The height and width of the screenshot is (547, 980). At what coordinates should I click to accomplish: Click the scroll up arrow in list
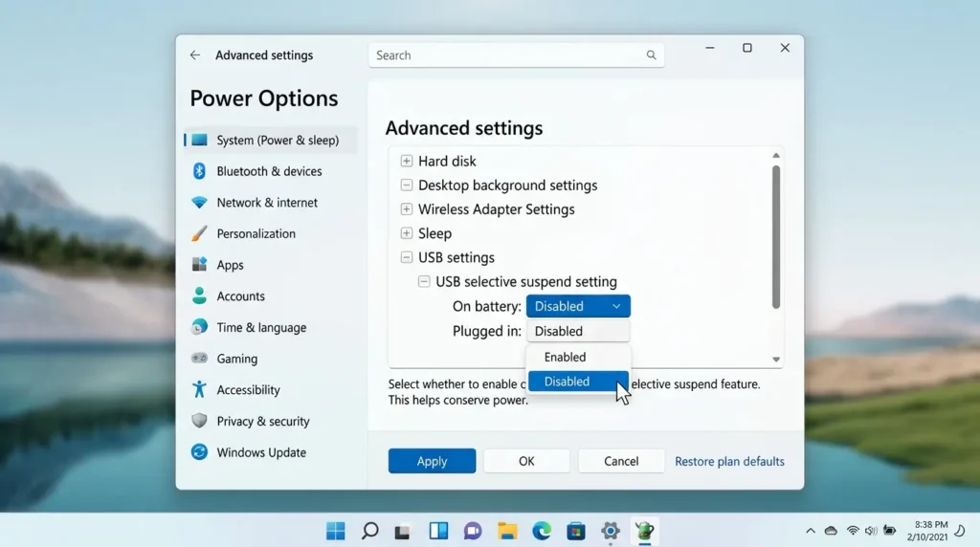tap(775, 156)
